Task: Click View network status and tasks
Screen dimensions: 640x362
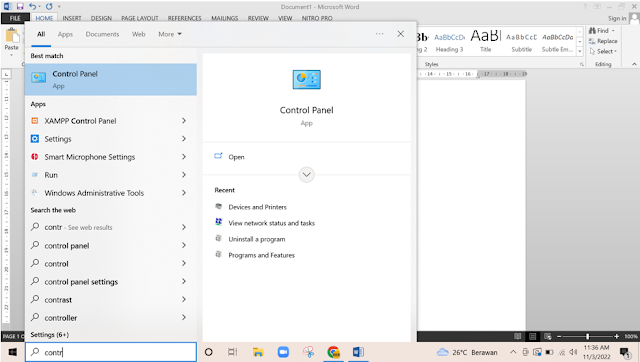Action: [271, 223]
